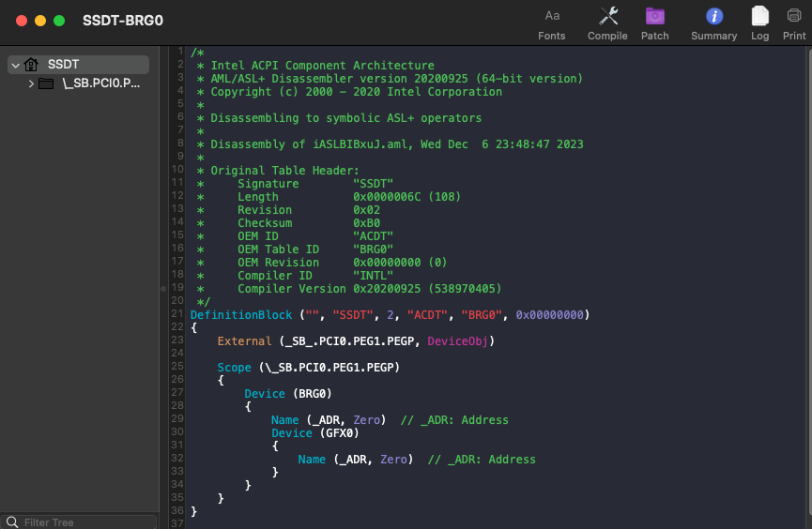
Task: Click the DeviceObj text
Action: pyautogui.click(x=457, y=341)
